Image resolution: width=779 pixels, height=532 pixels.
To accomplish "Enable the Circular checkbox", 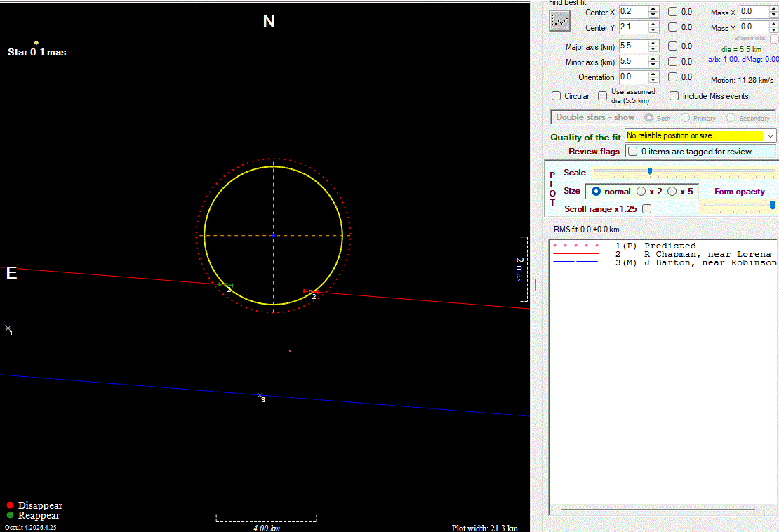I will click(557, 96).
